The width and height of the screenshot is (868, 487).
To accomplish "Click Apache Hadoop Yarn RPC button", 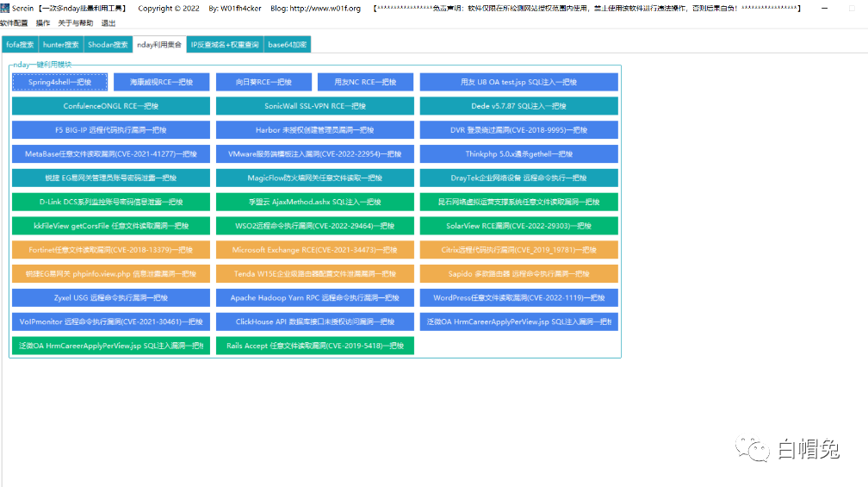I will (x=315, y=297).
